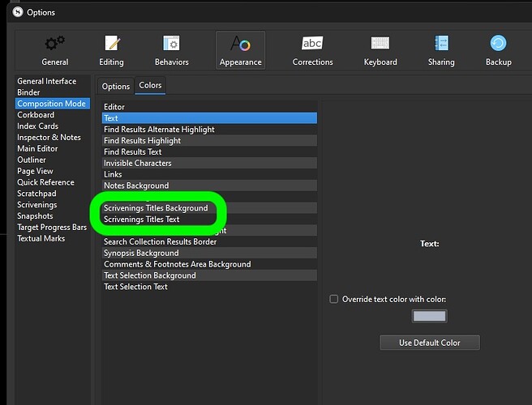Switch to the Colors tab
This screenshot has height=405, width=532.
pyautogui.click(x=150, y=85)
